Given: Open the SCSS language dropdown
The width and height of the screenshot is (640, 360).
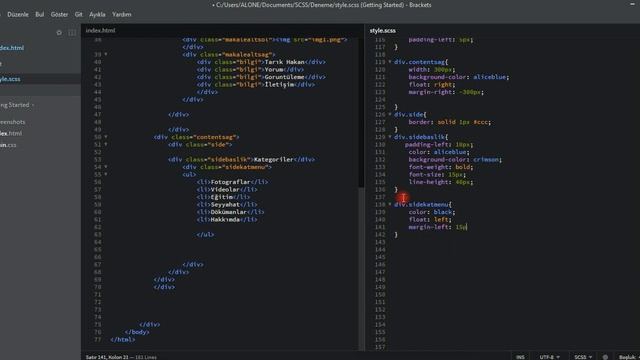Looking at the screenshot, I should [x=583, y=357].
